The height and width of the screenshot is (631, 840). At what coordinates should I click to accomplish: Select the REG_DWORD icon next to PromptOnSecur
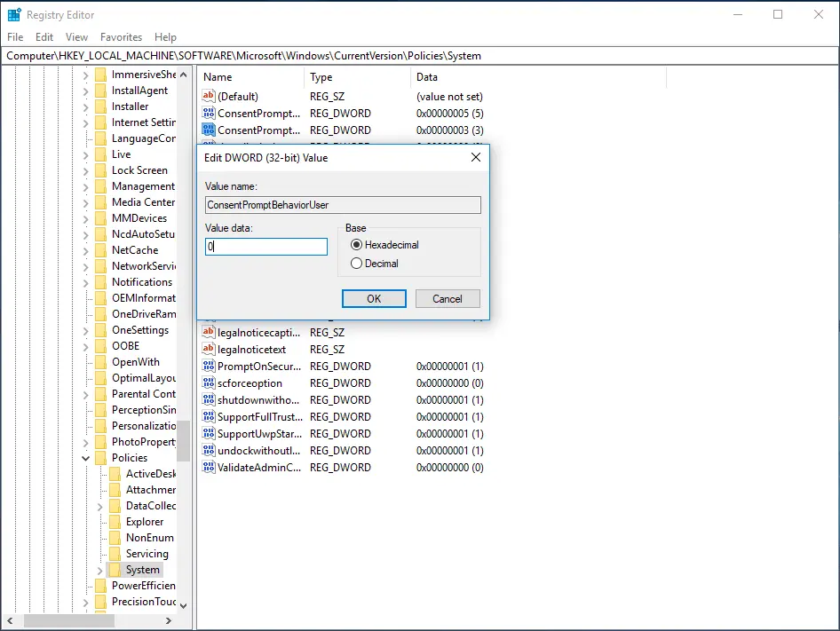(208, 366)
